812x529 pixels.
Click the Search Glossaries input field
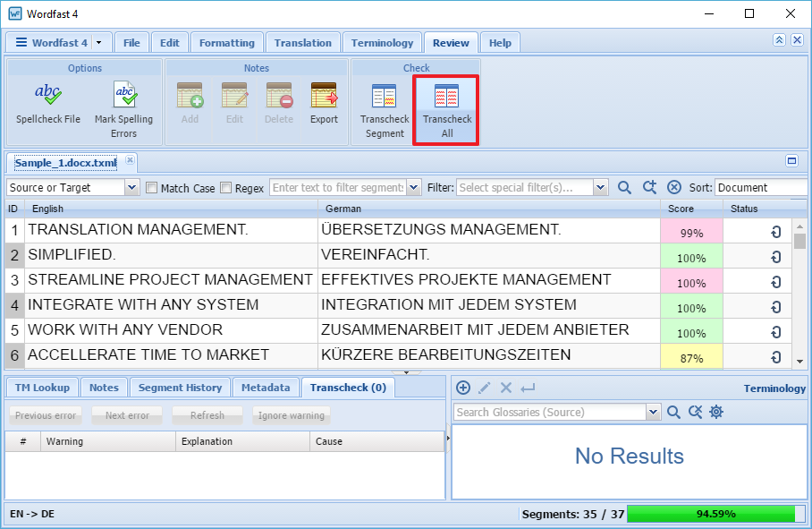click(551, 412)
